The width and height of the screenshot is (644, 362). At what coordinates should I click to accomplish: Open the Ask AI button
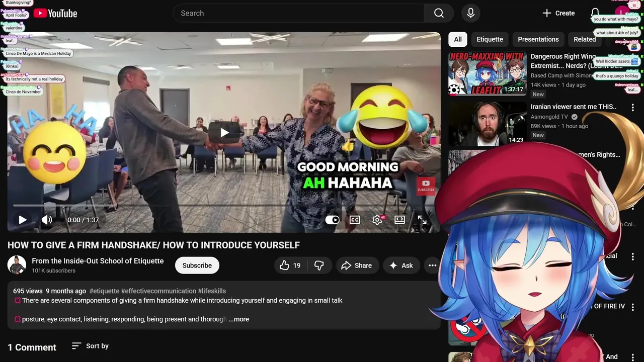click(401, 265)
